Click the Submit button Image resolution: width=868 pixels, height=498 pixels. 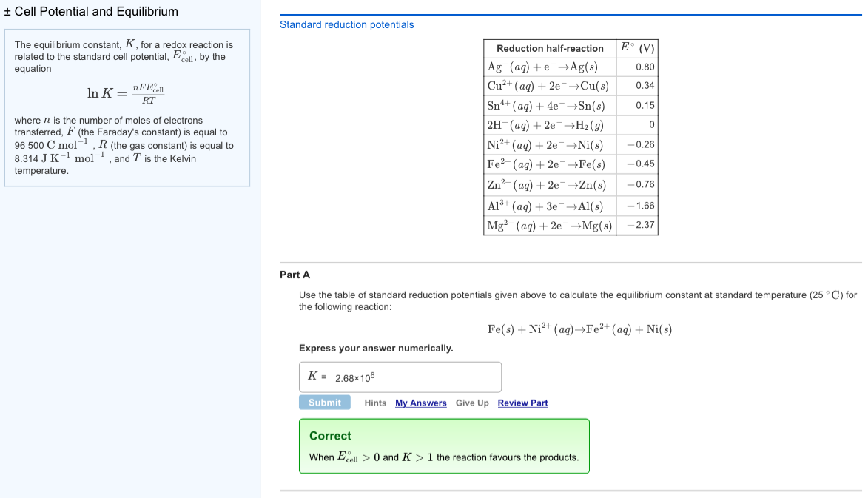point(324,402)
